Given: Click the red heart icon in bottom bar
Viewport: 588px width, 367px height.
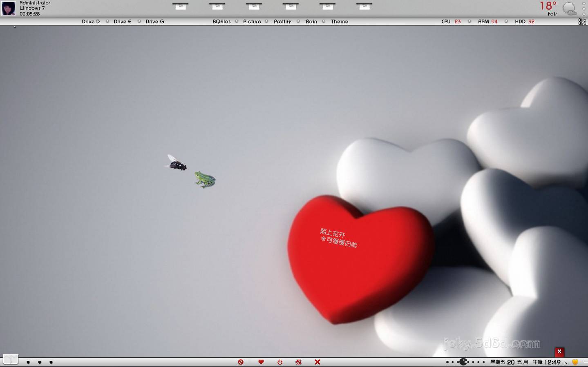Looking at the screenshot, I should tap(261, 362).
